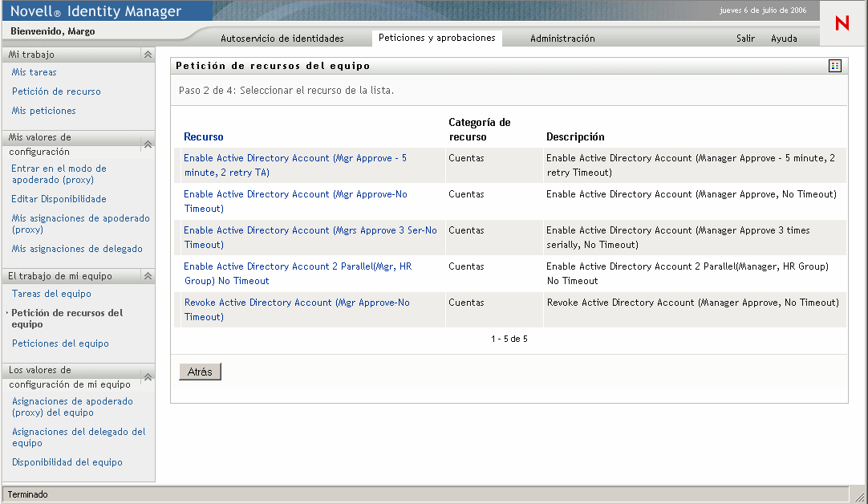The height and width of the screenshot is (504, 868).
Task: Open the portlet options icon in title bar
Action: tap(835, 66)
